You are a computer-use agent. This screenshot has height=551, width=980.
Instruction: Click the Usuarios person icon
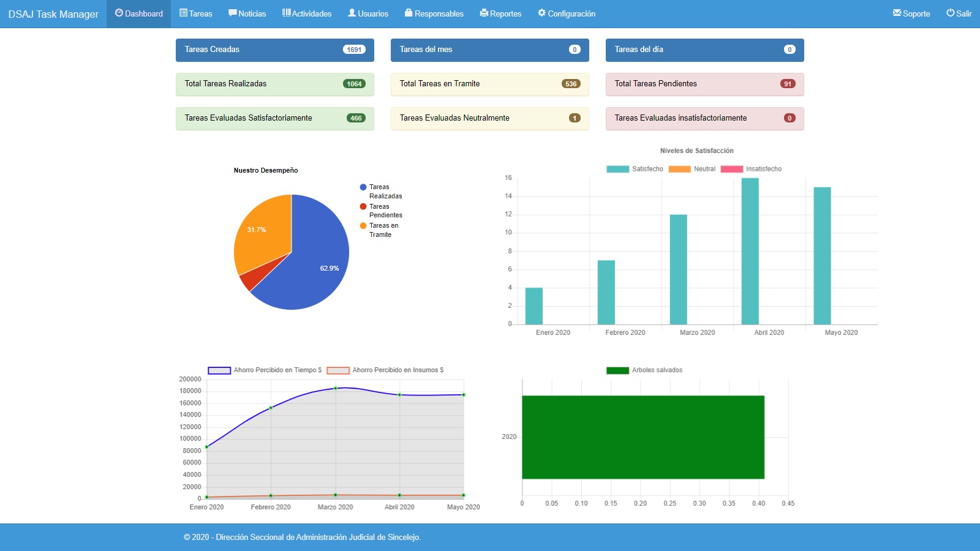352,13
